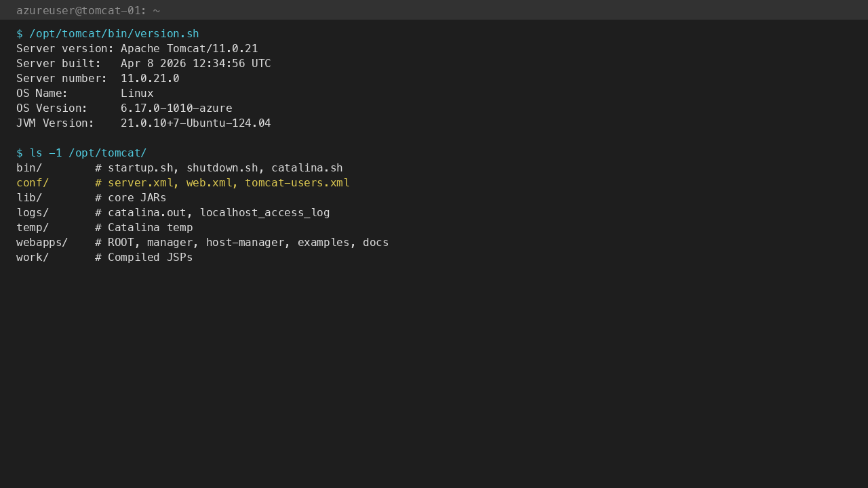
Task: Click the catalina.out, localhost_access_log comment
Action: 212,213
